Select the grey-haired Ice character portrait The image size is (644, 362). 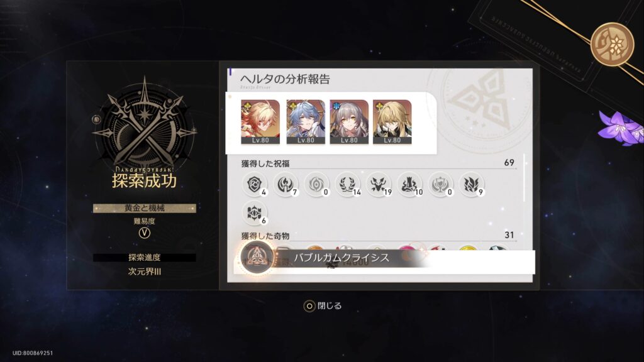pyautogui.click(x=349, y=122)
